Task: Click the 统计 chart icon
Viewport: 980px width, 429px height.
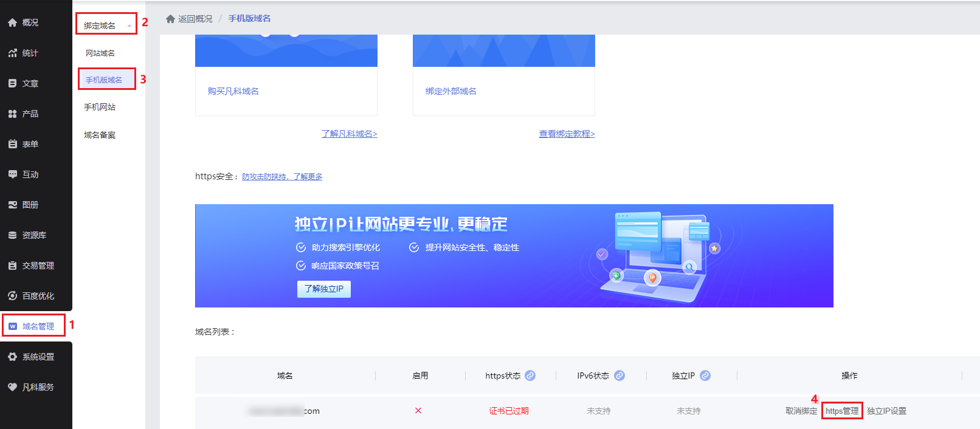Action: [x=12, y=53]
